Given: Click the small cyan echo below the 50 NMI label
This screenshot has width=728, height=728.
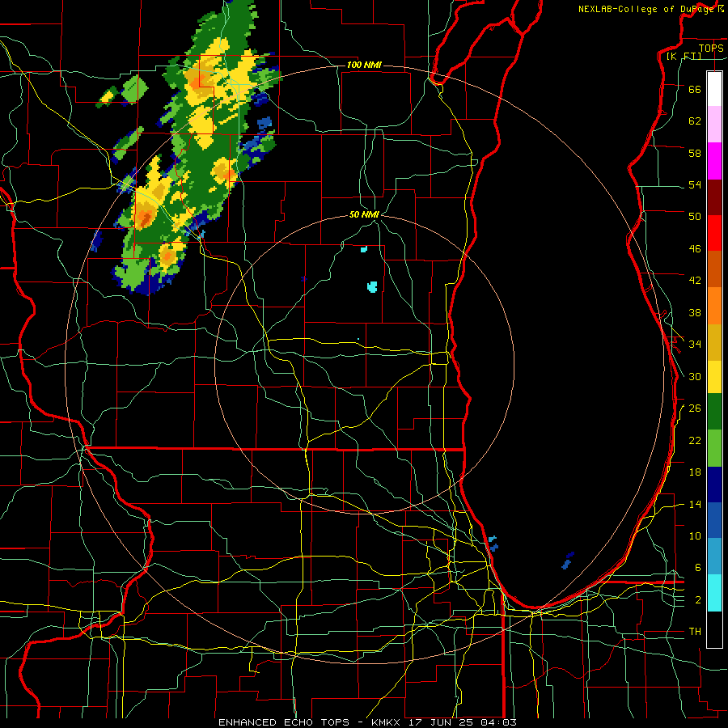Looking at the screenshot, I should click(364, 249).
